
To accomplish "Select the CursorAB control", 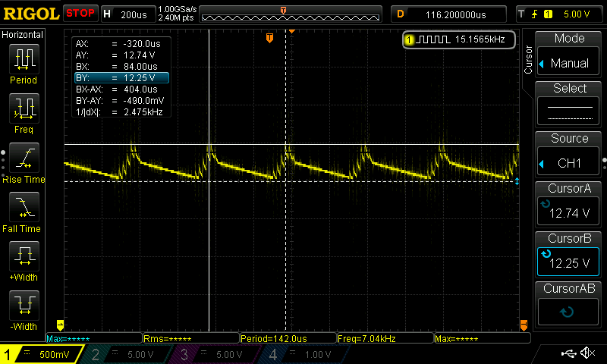I will [568, 304].
